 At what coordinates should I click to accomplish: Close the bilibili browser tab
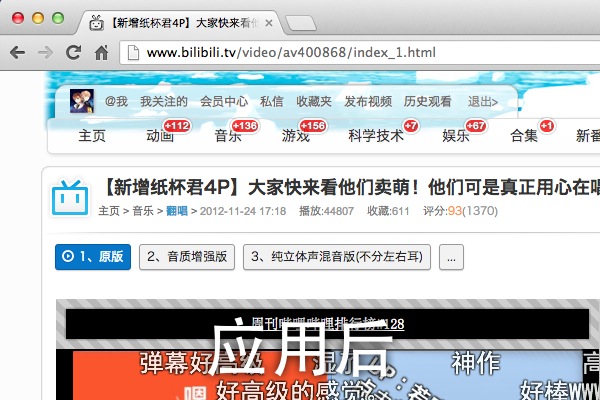[269, 23]
